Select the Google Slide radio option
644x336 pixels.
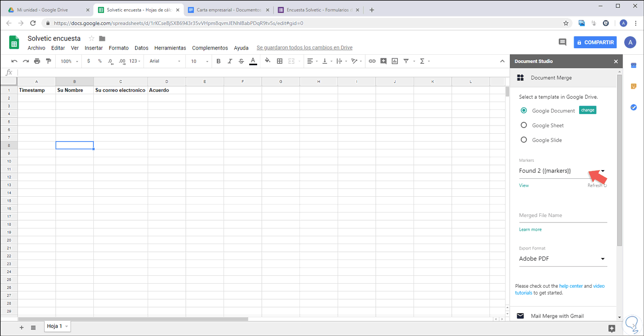pos(523,140)
